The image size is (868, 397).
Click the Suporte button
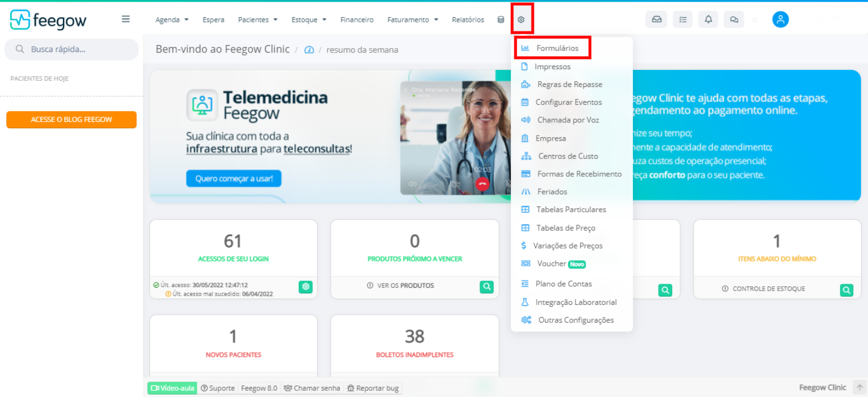(217, 388)
